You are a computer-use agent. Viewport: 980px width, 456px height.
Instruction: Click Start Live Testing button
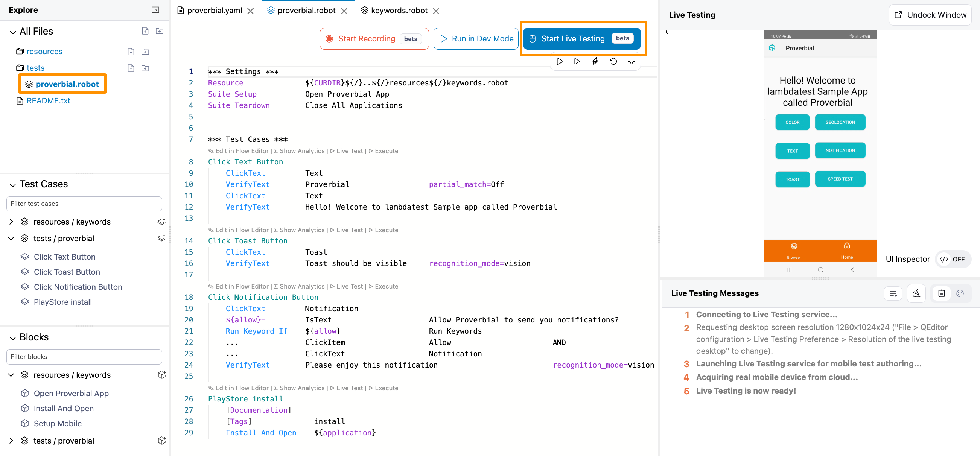[582, 38]
